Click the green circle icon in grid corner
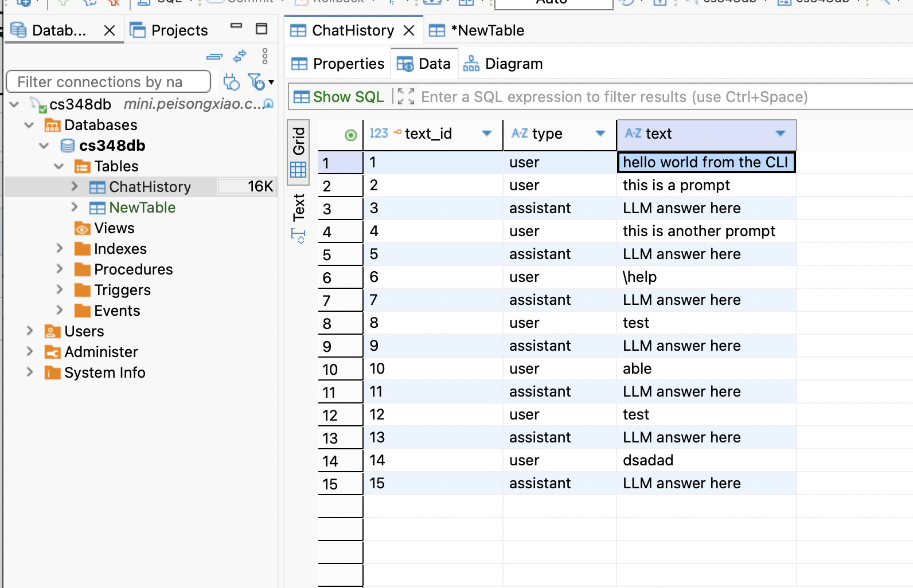The height and width of the screenshot is (588, 913). 350,135
